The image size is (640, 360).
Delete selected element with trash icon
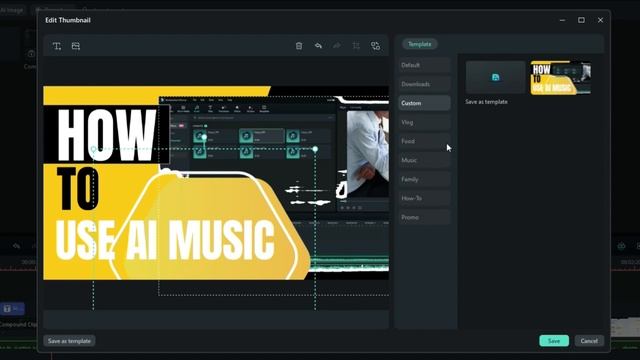tap(299, 46)
